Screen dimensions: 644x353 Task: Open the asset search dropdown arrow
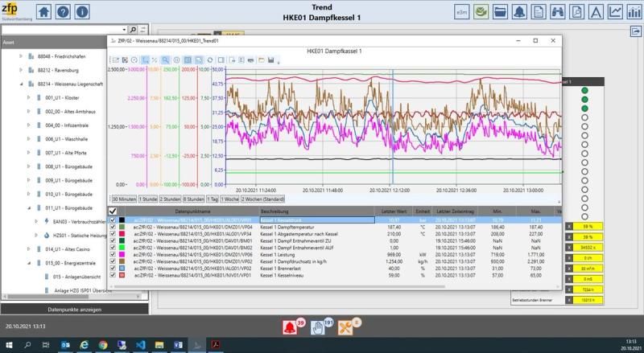click(x=124, y=30)
